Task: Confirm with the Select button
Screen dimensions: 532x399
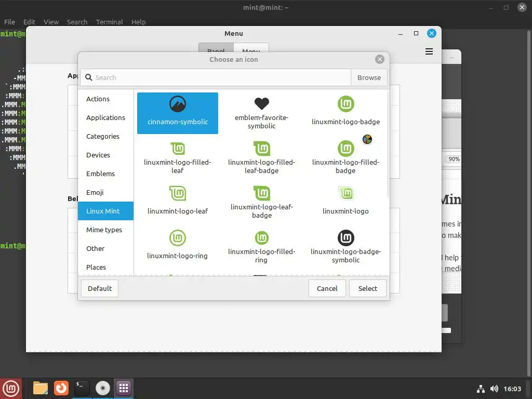Action: pyautogui.click(x=368, y=288)
